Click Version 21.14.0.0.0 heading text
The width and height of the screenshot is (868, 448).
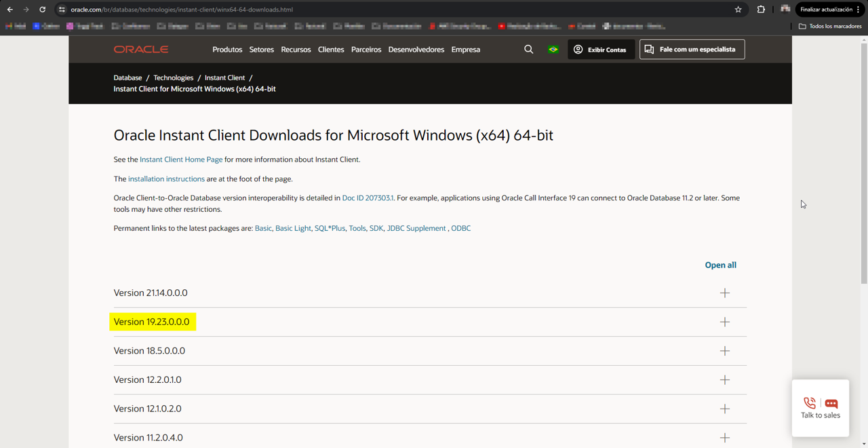pos(151,293)
